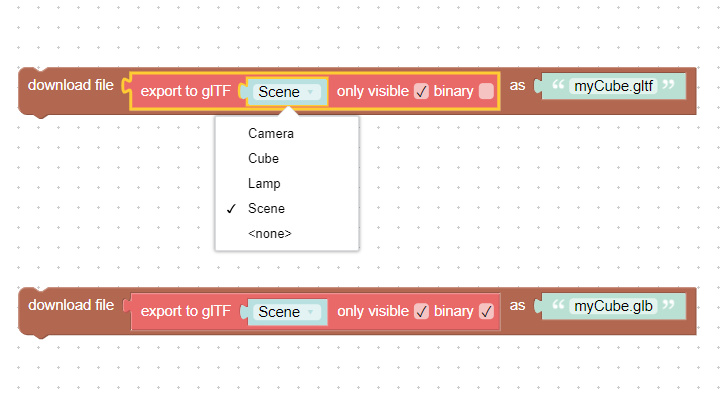Click the myCube.gltf text field
The image size is (720, 402).
click(x=613, y=86)
